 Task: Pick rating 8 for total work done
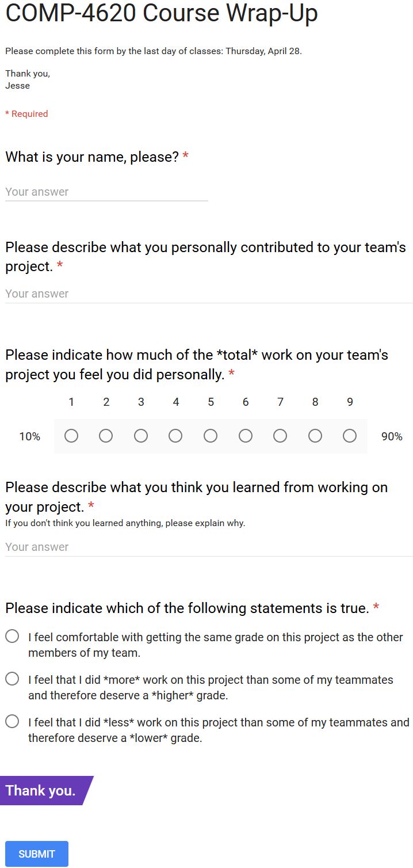coord(315,436)
